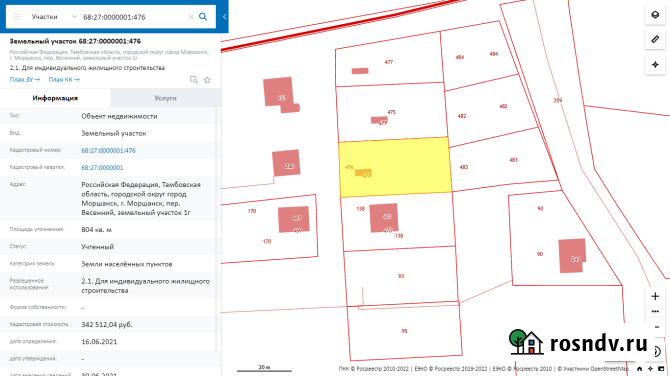
Task: Open the hamburger menu in search bar
Action: pyautogui.click(x=18, y=17)
